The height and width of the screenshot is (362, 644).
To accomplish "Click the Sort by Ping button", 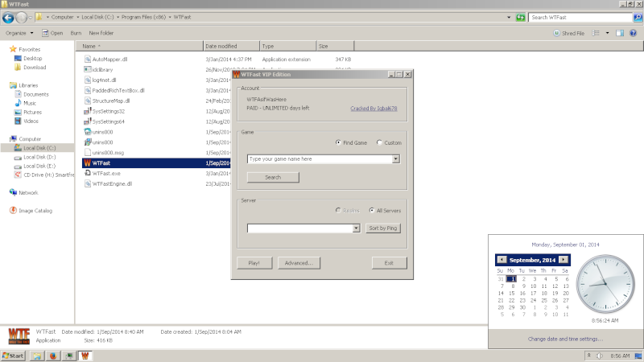I will [x=383, y=228].
